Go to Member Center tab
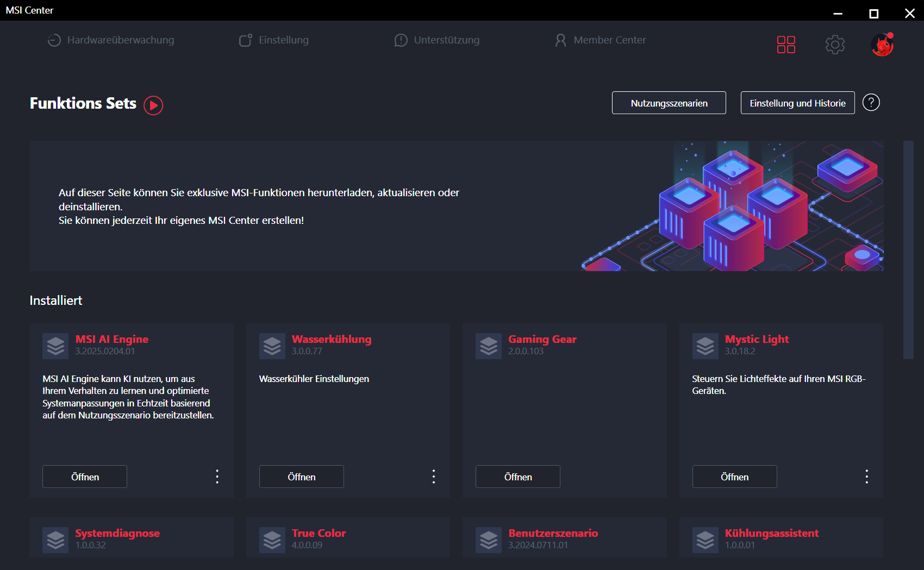This screenshot has height=570, width=924. 600,40
